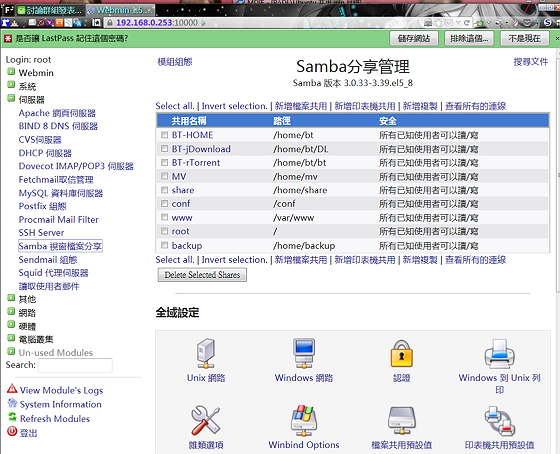Click the Refresh Modules green arrows icon
Screen dimensions: 560x454
point(12,417)
